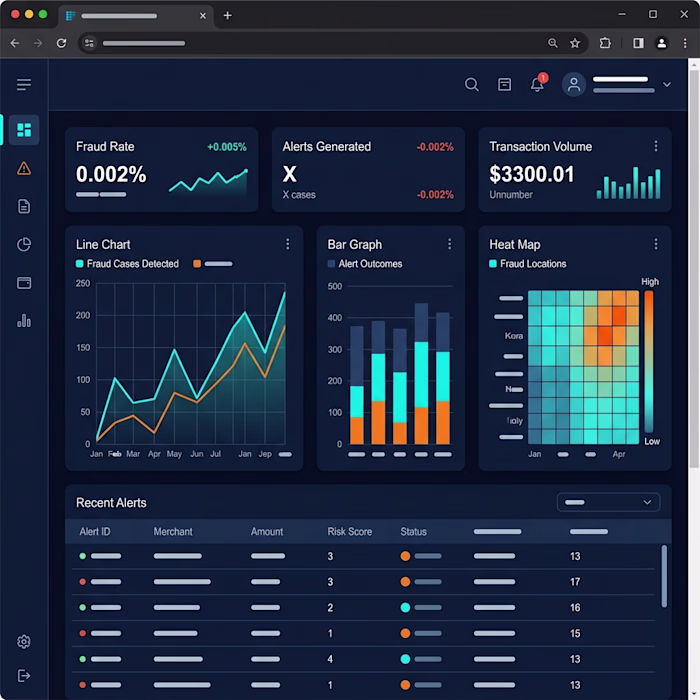Screen dimensions: 700x700
Task: Click the user avatar icon
Action: coord(574,84)
